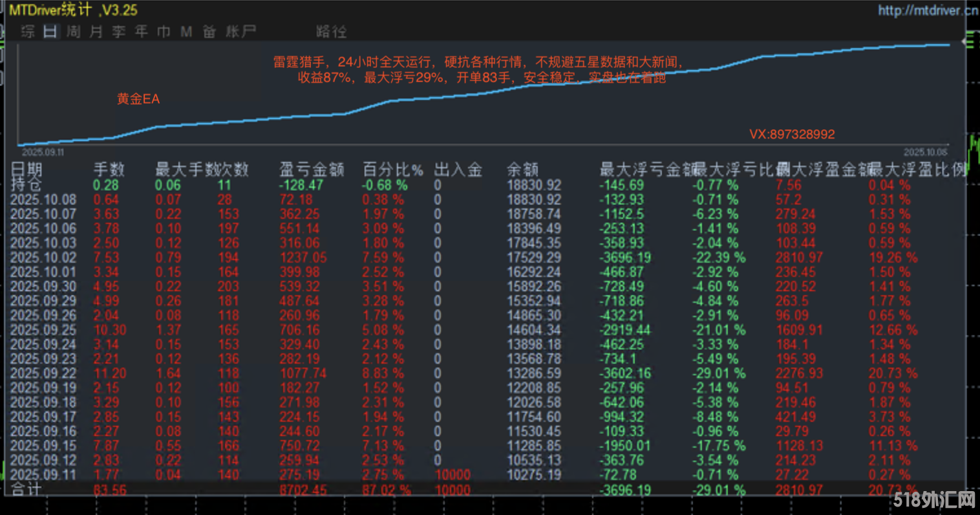980x515 pixels.
Task: Open the 周 (weekly) statistics tab
Action: pos(74,32)
